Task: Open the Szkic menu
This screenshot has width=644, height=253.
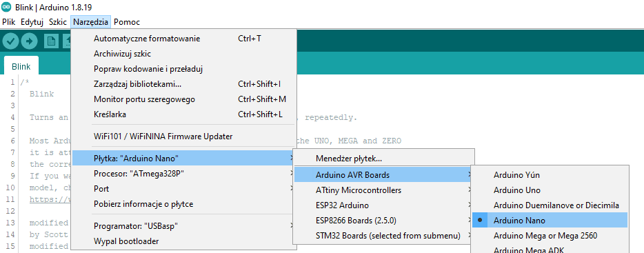Action: coord(57,22)
